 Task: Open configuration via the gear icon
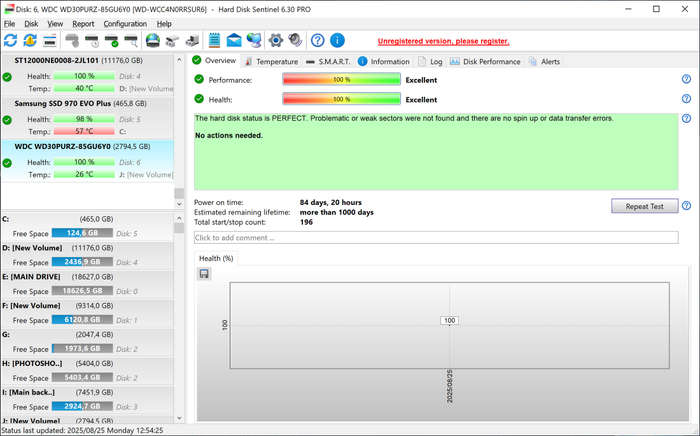275,40
